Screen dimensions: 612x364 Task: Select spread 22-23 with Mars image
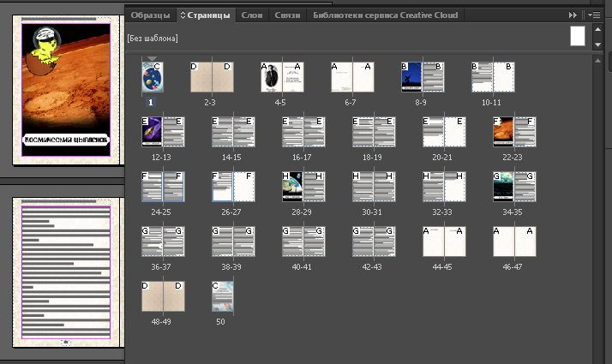pyautogui.click(x=514, y=133)
